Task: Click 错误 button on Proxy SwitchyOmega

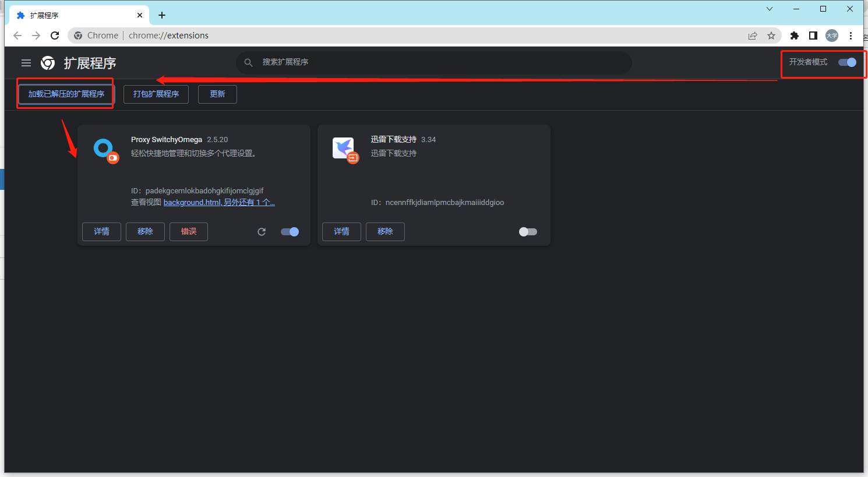Action: coord(189,232)
